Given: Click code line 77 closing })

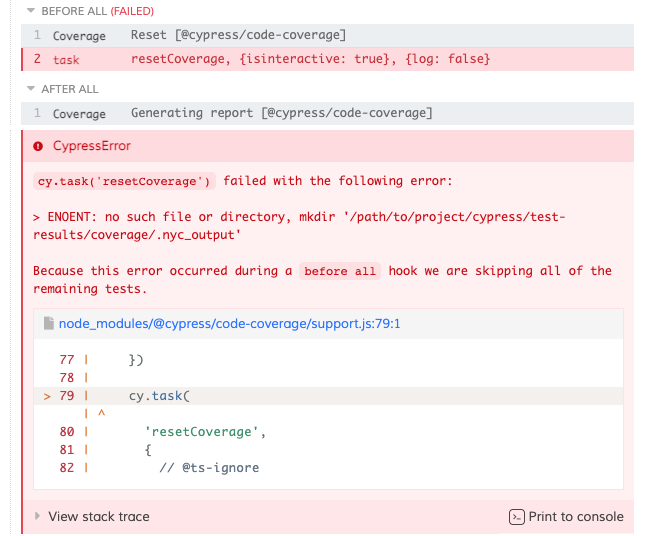Looking at the screenshot, I should [136, 360].
